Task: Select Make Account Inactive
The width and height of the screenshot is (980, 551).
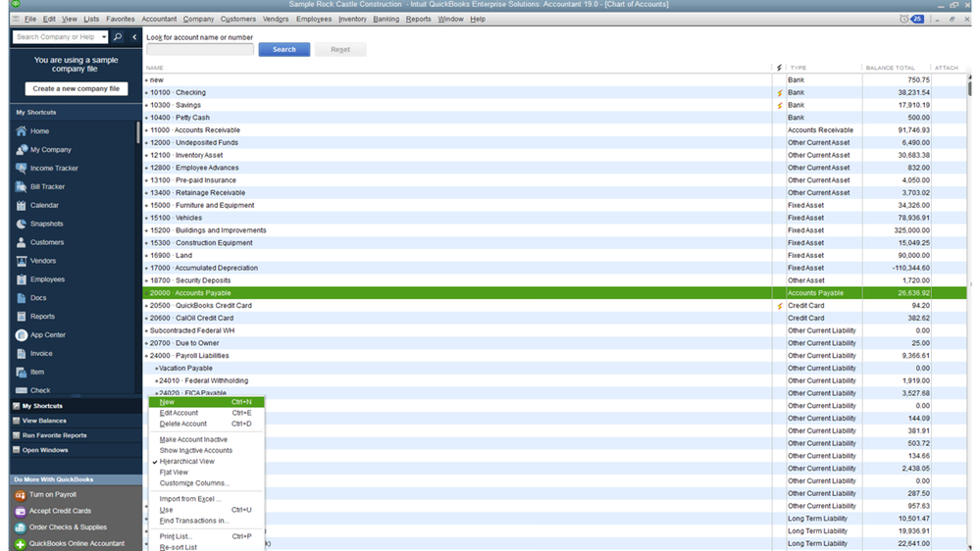Action: (193, 440)
